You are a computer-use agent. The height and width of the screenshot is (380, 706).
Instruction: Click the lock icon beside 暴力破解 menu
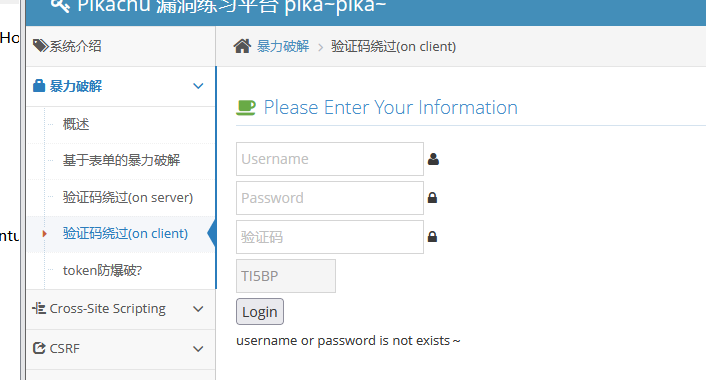39,86
